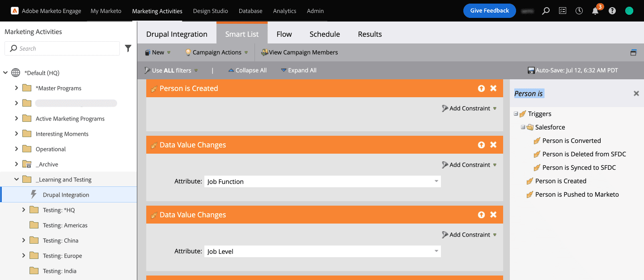The image size is (644, 280).
Task: Click the panel toggle icon at toolbar right
Action: pyautogui.click(x=633, y=52)
